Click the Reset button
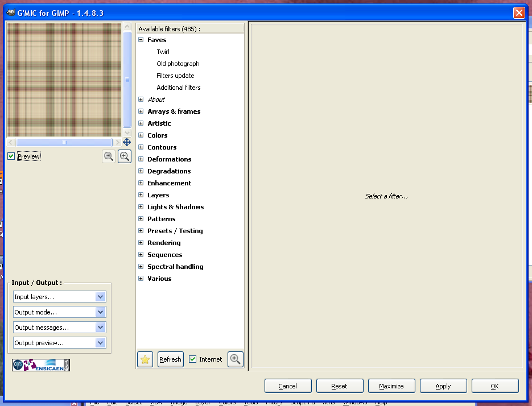Image resolution: width=532 pixels, height=406 pixels. (340, 386)
